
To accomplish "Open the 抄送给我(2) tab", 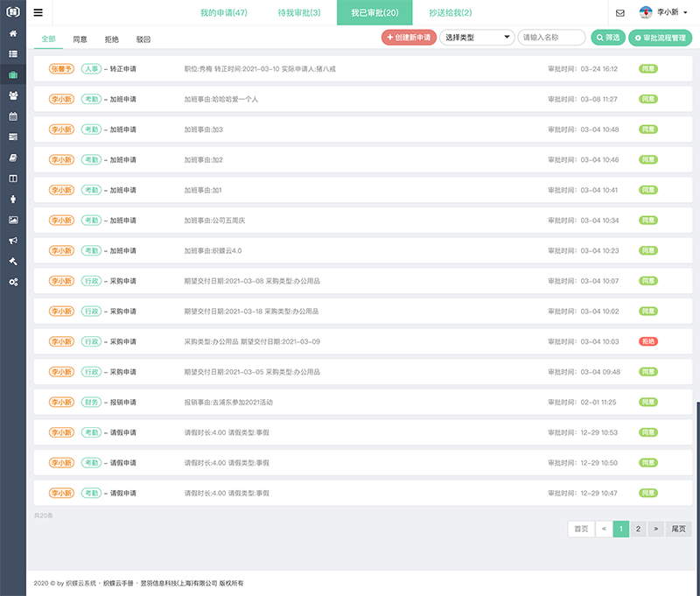I will click(451, 13).
